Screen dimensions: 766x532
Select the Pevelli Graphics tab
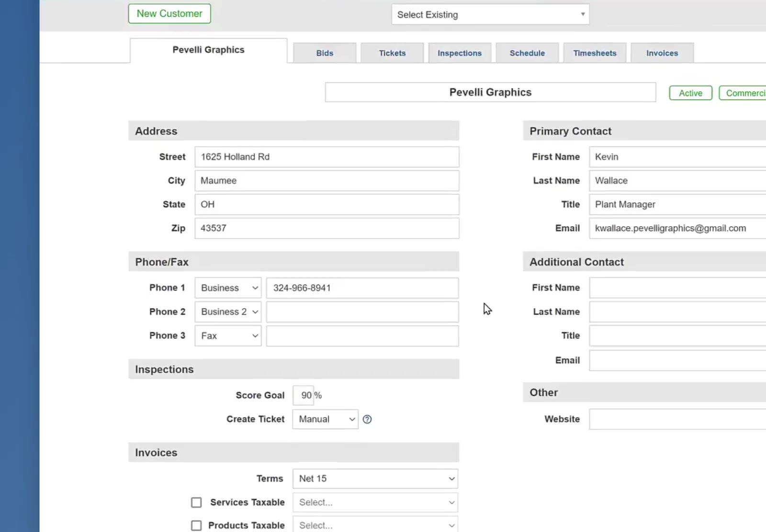[208, 50]
